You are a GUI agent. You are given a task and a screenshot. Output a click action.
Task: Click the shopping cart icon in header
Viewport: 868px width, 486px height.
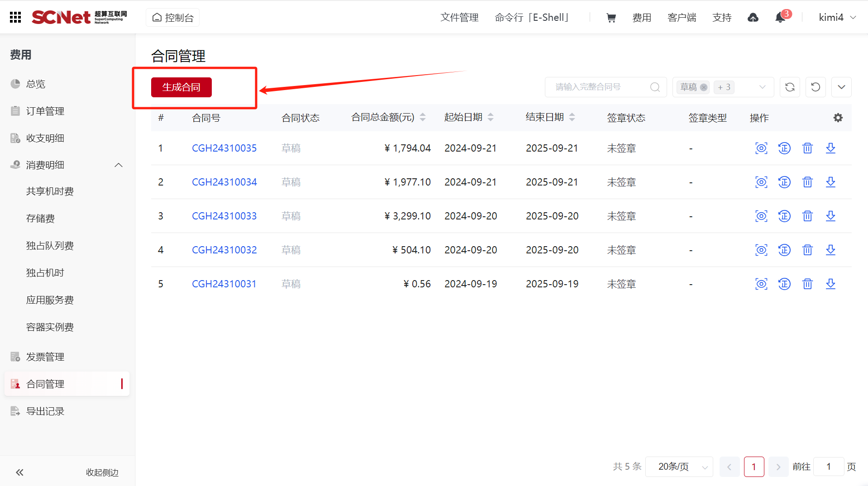coord(611,18)
